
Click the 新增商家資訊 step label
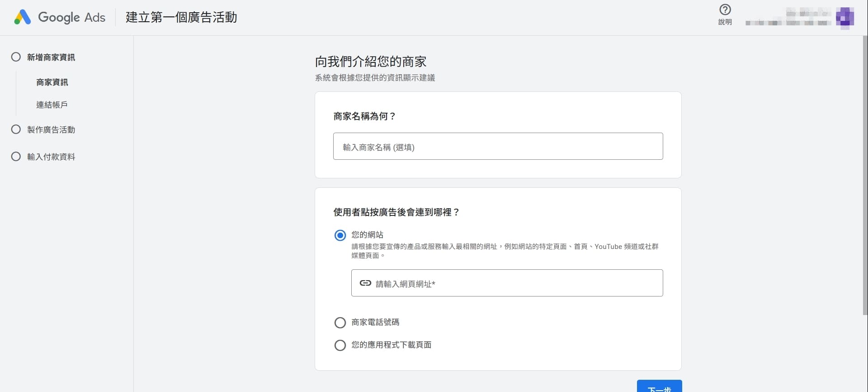[51, 57]
